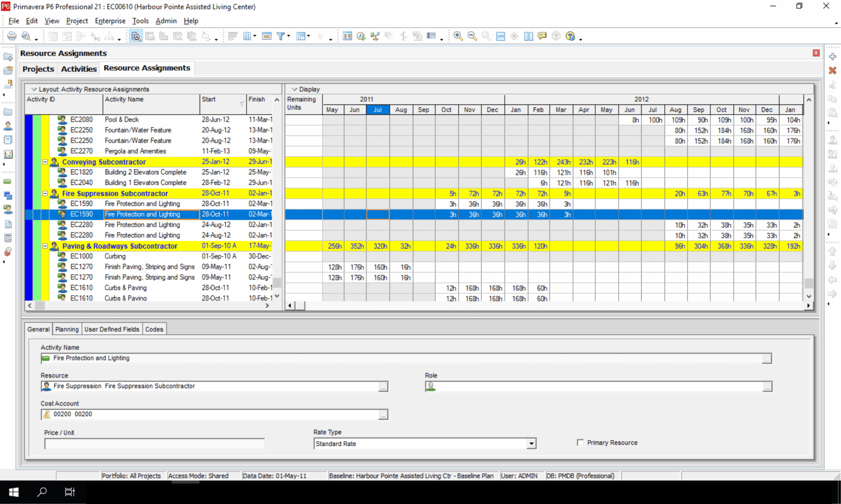
Task: Expand the Layout options chevron
Action: pyautogui.click(x=34, y=89)
